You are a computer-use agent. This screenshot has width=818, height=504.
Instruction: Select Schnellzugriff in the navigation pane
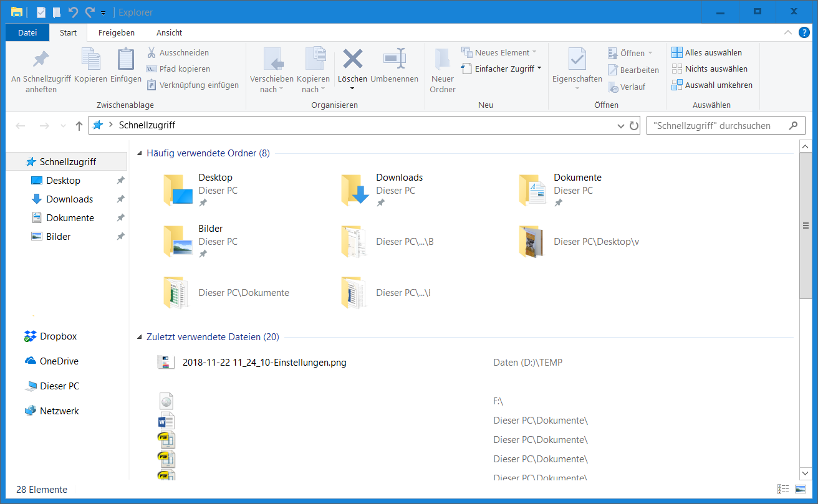pyautogui.click(x=66, y=161)
